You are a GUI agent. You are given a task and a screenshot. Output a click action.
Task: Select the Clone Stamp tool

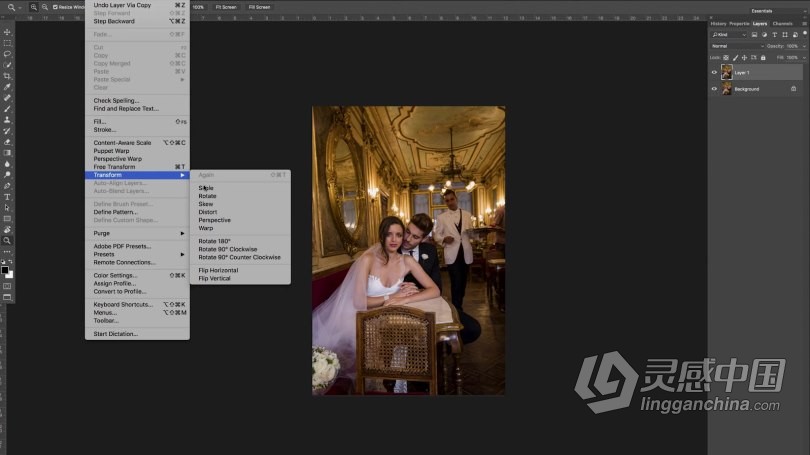[x=7, y=120]
